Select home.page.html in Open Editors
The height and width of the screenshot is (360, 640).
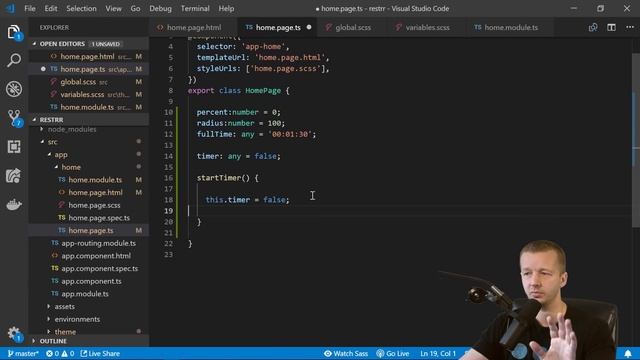(89, 56)
